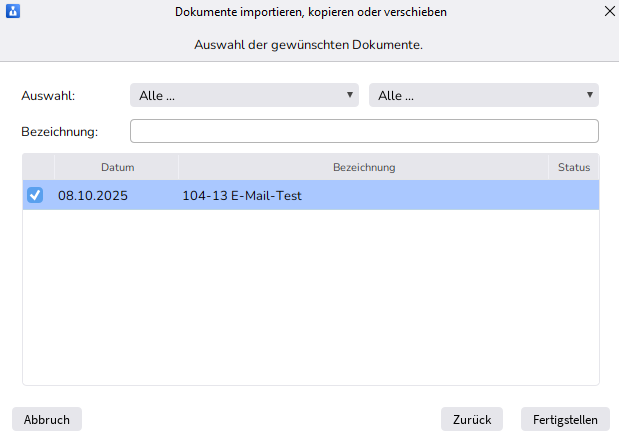Uncheck the checkbox for 104-13 E-Mail-Test

tap(35, 195)
